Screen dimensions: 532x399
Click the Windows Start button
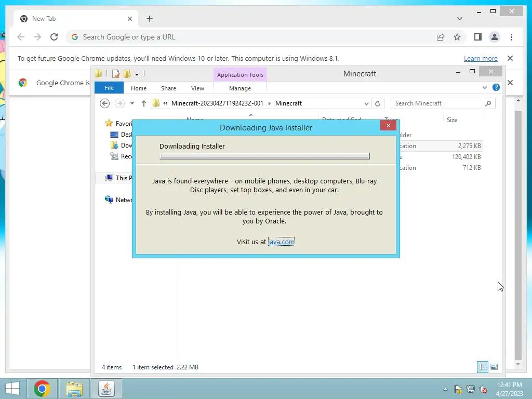[x=12, y=389]
